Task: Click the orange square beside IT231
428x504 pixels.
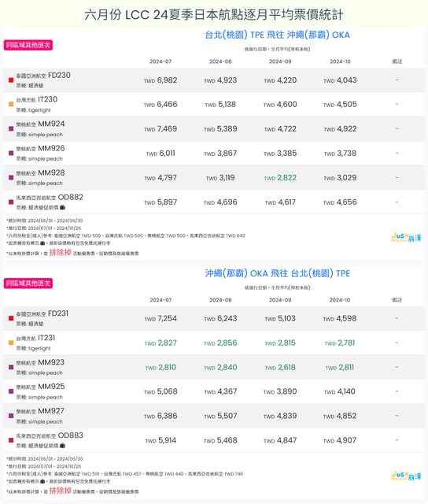Action: click(11, 343)
